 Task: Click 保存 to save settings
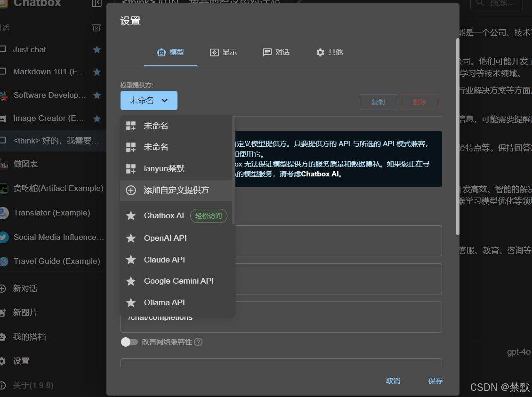click(435, 381)
